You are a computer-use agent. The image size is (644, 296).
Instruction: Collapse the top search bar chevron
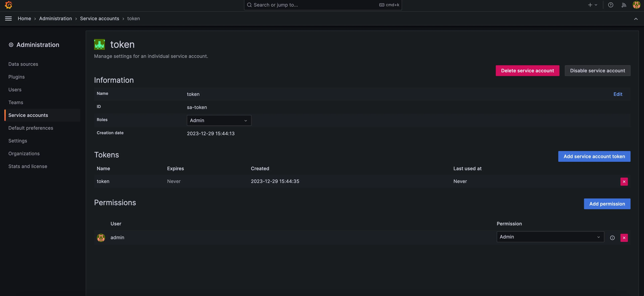(636, 19)
